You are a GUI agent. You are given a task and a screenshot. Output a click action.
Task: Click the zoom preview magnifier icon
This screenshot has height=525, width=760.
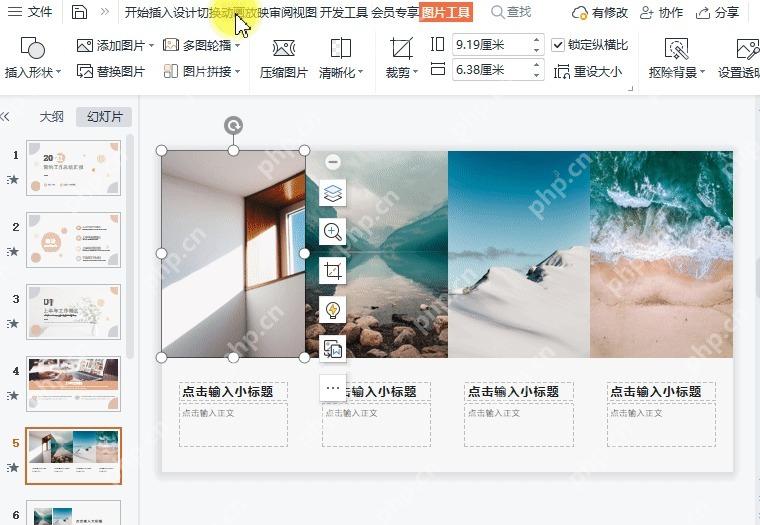(x=333, y=232)
